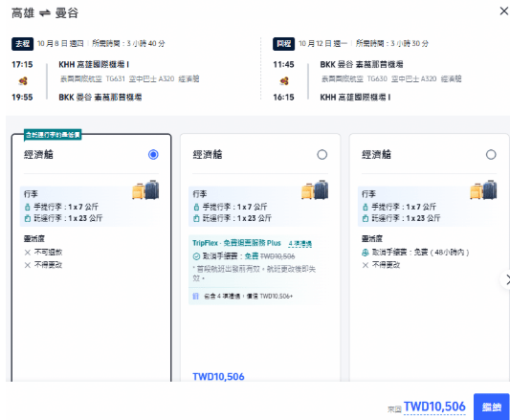Select the TripFlex economy fare radio button

pyautogui.click(x=322, y=154)
